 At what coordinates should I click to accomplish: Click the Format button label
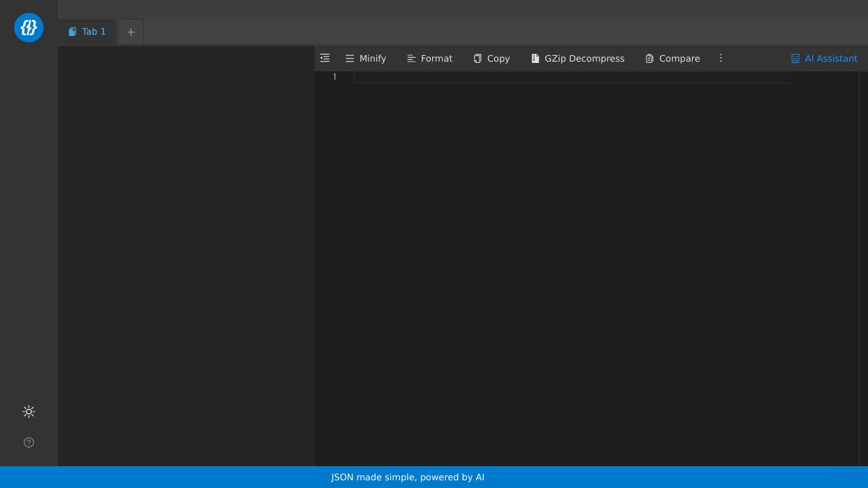pyautogui.click(x=437, y=58)
